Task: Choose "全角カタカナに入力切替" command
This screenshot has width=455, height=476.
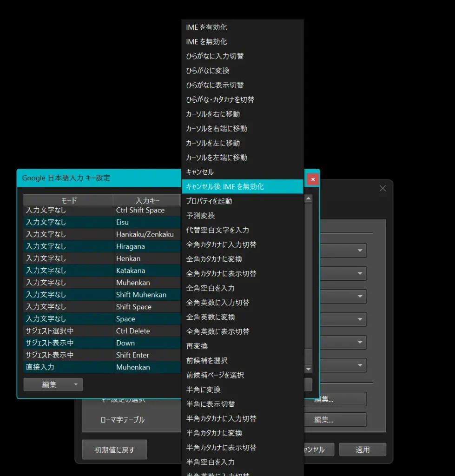Action: (243, 245)
